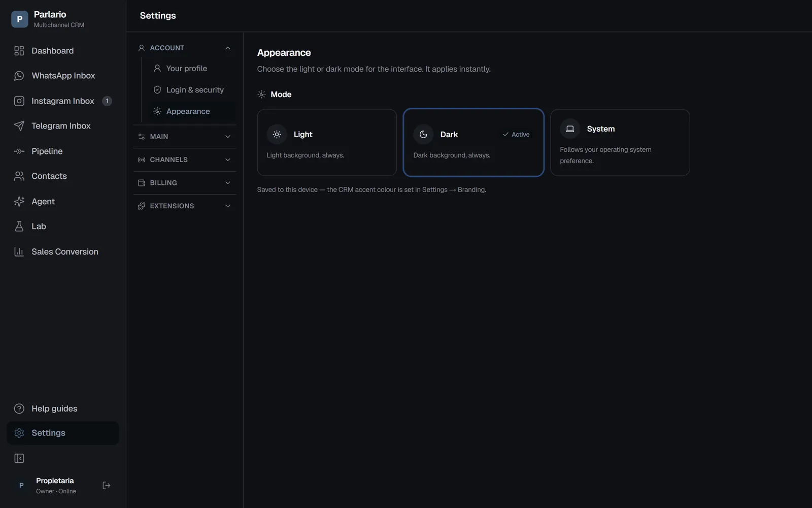Click the Sales Conversion chart icon
812x508 pixels.
click(19, 252)
